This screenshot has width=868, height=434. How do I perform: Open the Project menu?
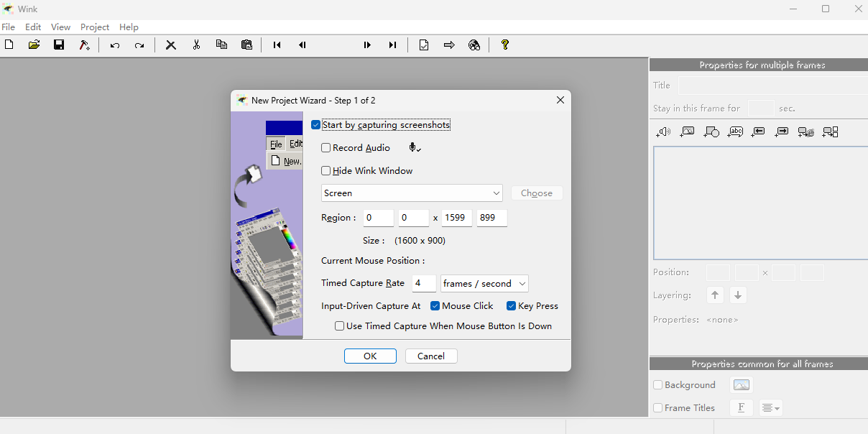[95, 27]
